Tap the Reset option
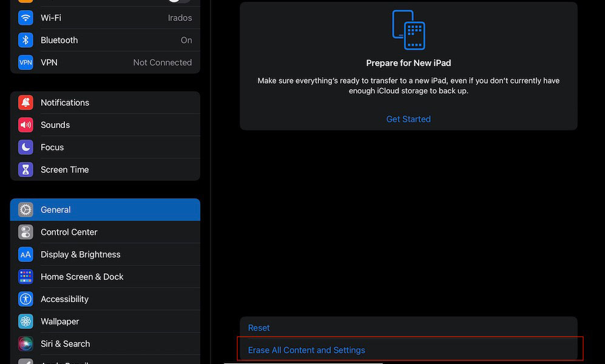The width and height of the screenshot is (605, 364). tap(259, 328)
